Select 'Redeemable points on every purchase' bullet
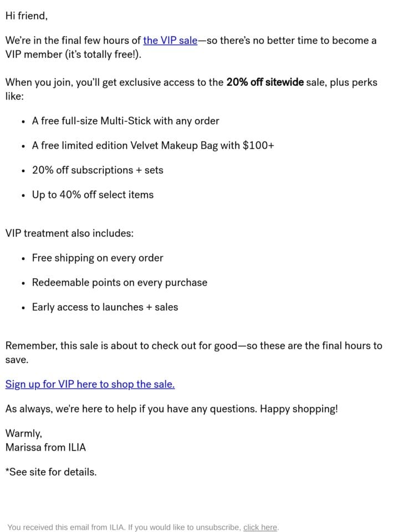Screen dimensions: 399x532 click(x=120, y=283)
